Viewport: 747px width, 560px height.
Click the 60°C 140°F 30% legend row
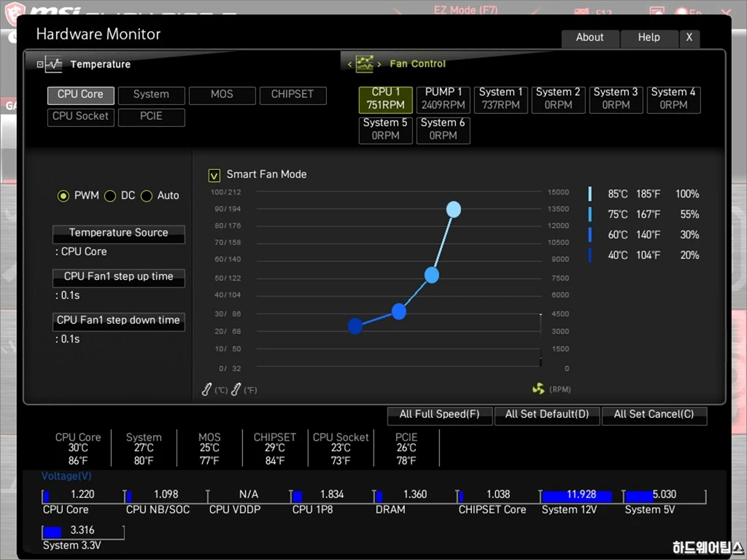point(644,235)
